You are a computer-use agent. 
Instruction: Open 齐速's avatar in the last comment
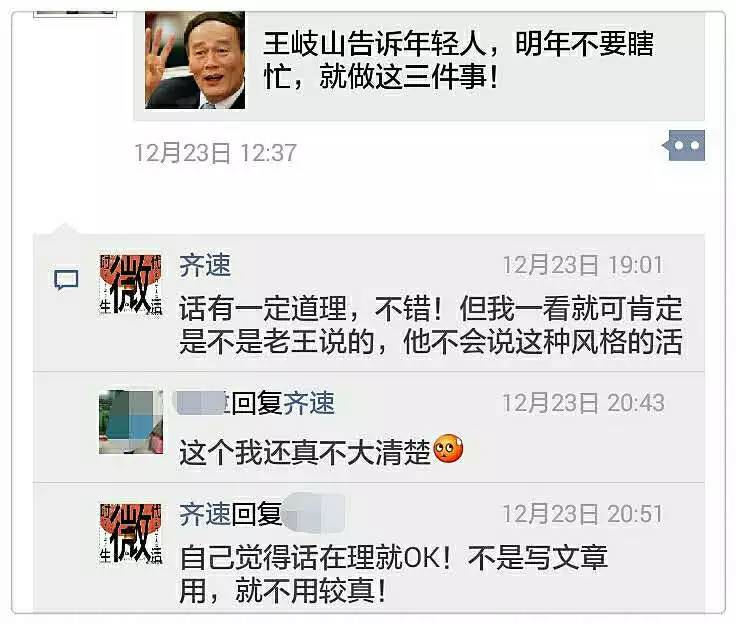(x=131, y=533)
